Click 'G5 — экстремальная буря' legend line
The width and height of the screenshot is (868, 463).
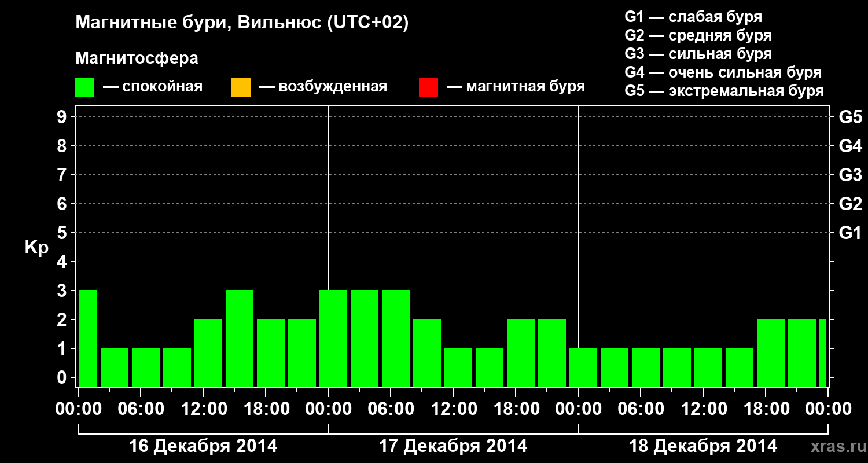coord(724,91)
